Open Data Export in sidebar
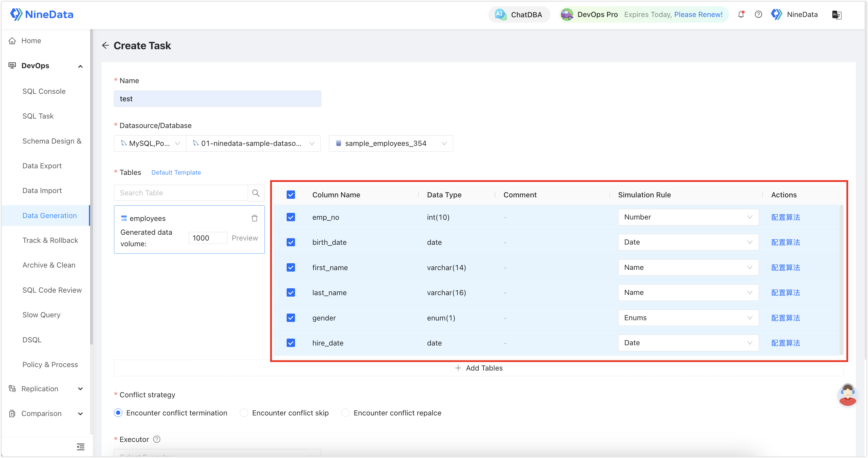 point(42,166)
